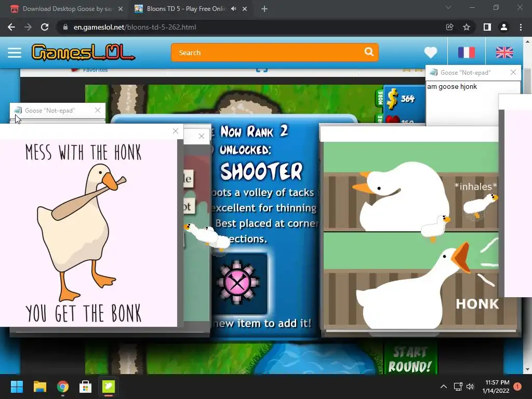The width and height of the screenshot is (532, 399).
Task: Show hidden system tray icons
Action: click(x=444, y=387)
